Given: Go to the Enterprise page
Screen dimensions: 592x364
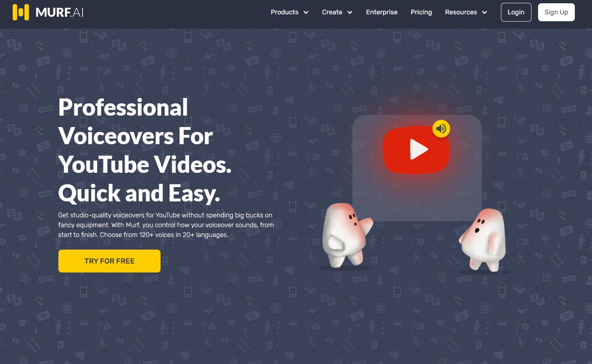Looking at the screenshot, I should point(382,12).
